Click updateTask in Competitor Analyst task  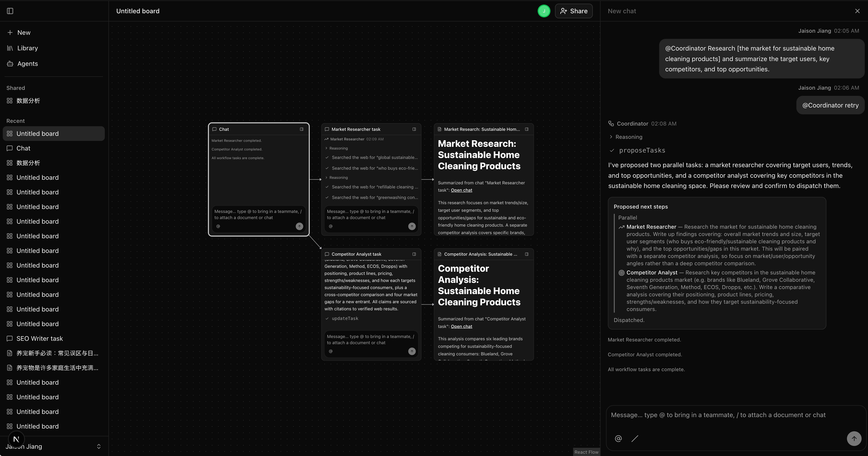coord(342,319)
